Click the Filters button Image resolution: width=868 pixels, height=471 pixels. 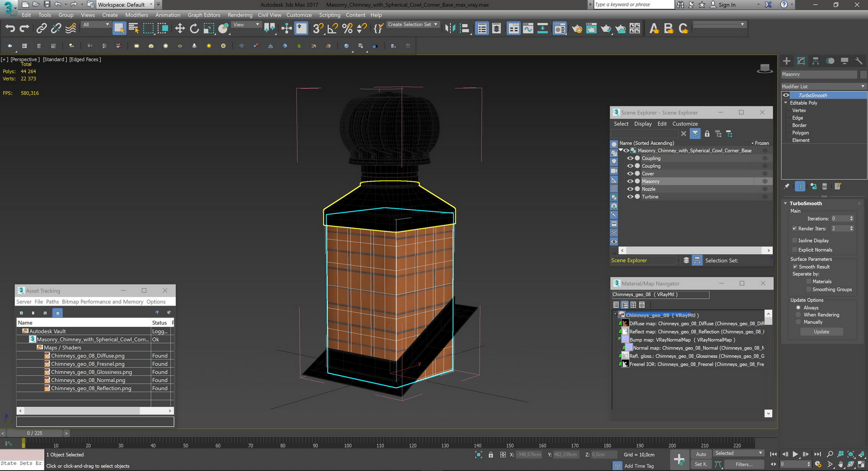click(744, 464)
